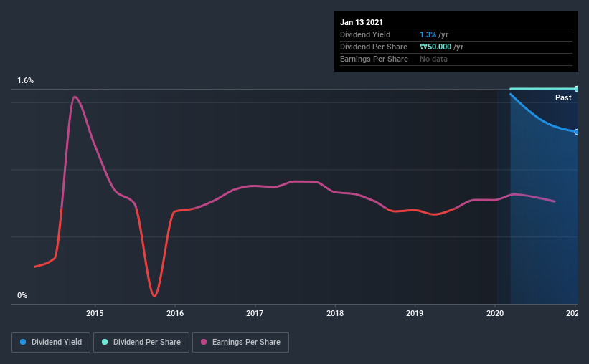
Task: Click the 1.3% dividend yield tooltip value
Action: pyautogui.click(x=428, y=34)
